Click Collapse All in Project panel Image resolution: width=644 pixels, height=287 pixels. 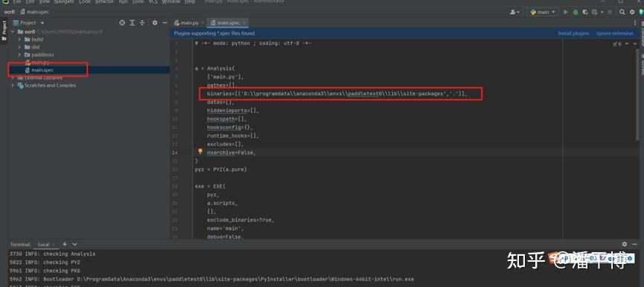(142, 23)
